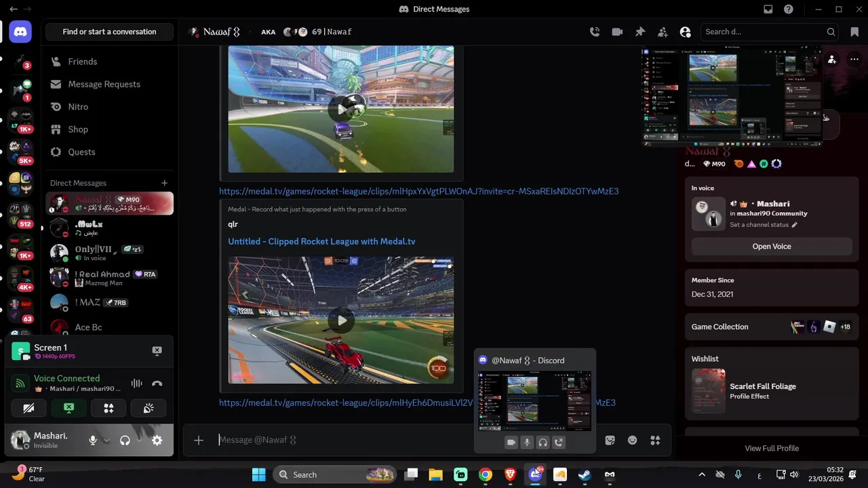Image resolution: width=868 pixels, height=488 pixels.
Task: Stop streaming Screen 1
Action: [157, 351]
